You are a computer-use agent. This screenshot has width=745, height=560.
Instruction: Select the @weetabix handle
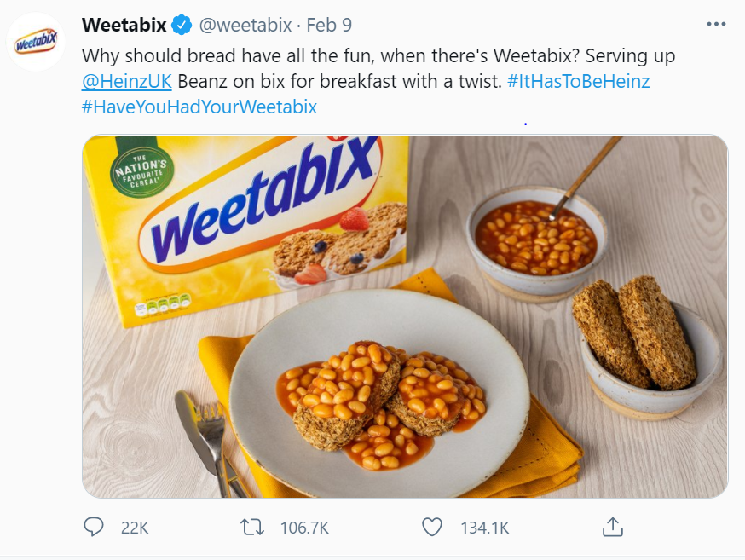coord(245,26)
